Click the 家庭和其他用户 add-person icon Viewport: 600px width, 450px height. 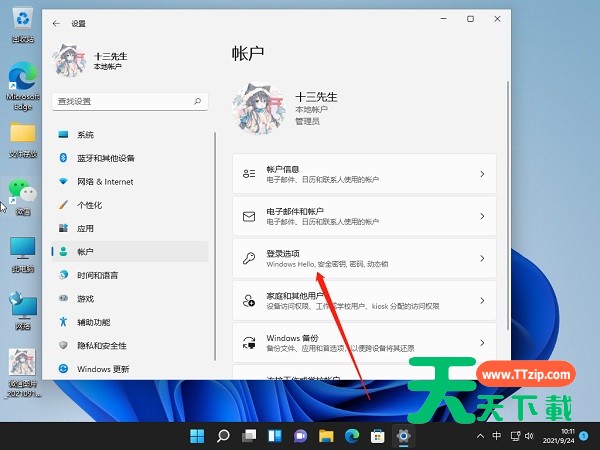249,301
